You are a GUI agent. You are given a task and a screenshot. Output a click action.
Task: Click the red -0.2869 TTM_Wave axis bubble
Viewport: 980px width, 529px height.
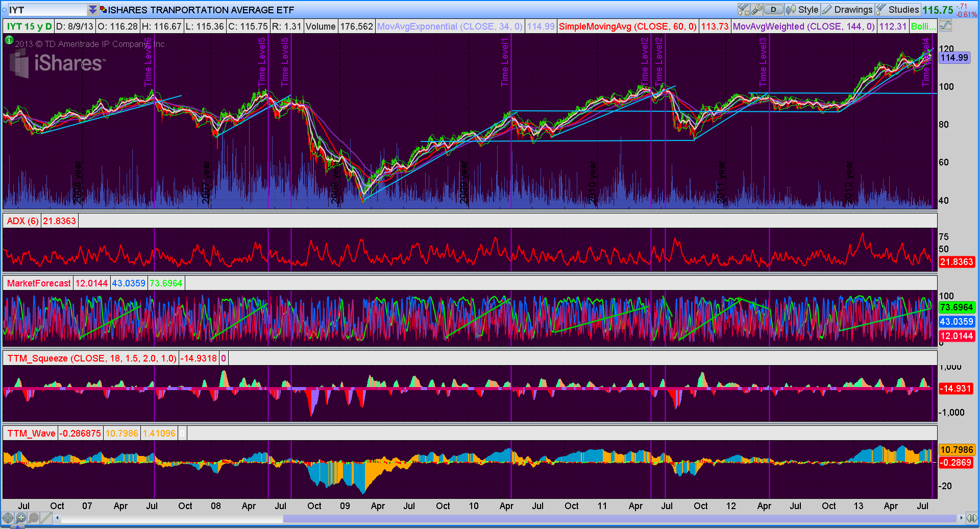pos(955,463)
